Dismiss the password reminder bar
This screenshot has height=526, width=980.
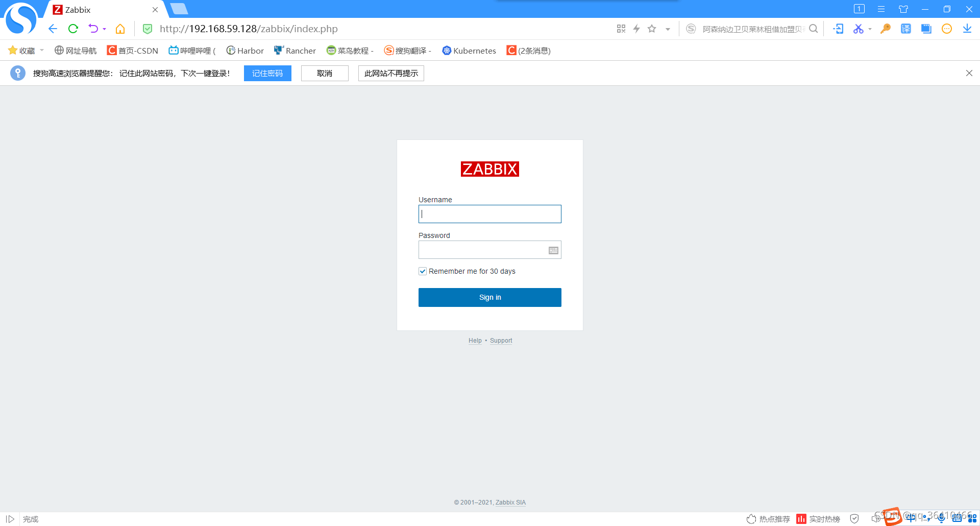[969, 73]
